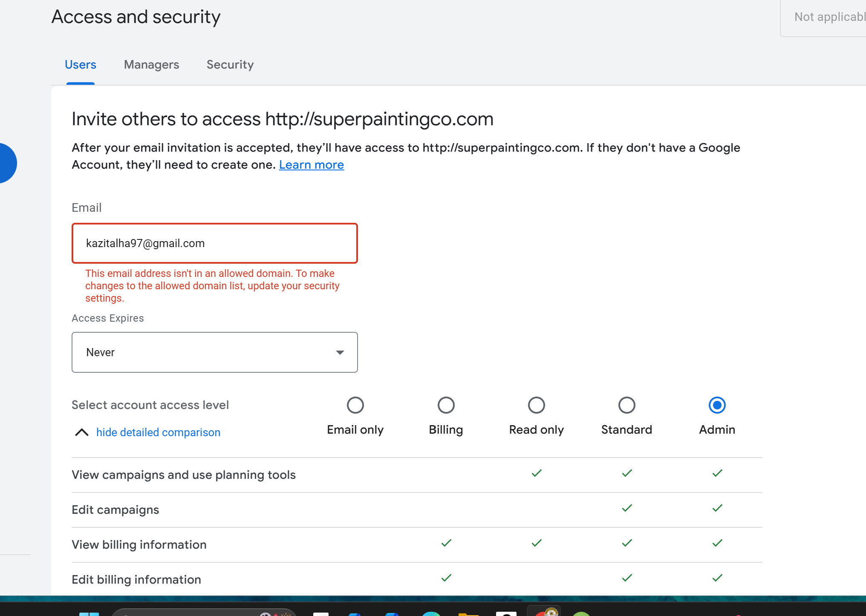Select the Standard access level radio
Viewport: 866px width, 616px height.
(x=626, y=405)
